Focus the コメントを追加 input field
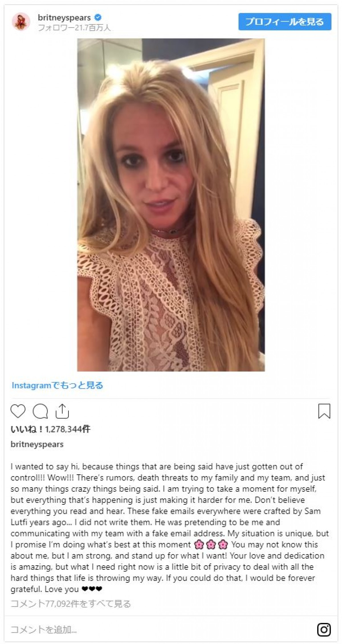The height and width of the screenshot is (644, 342). 160,629
